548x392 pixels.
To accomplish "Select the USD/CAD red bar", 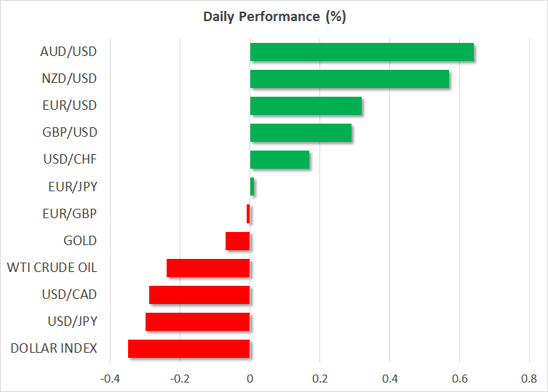I will click(x=199, y=295).
